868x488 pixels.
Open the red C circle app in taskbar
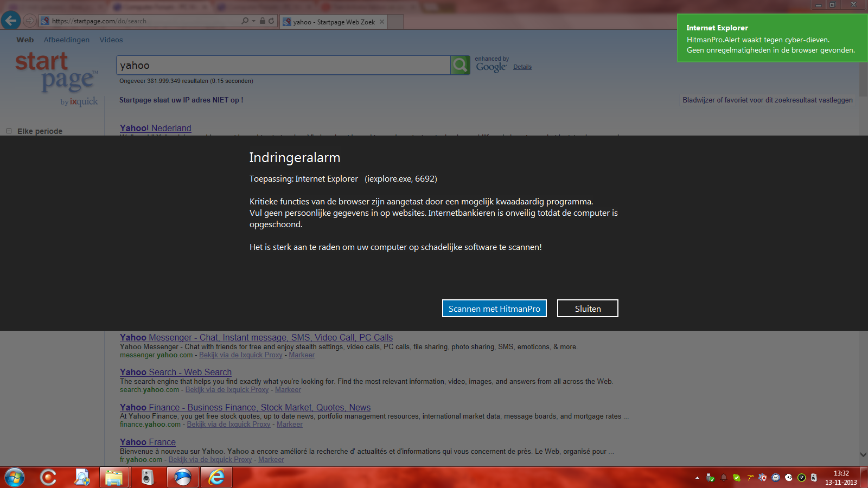[48, 477]
